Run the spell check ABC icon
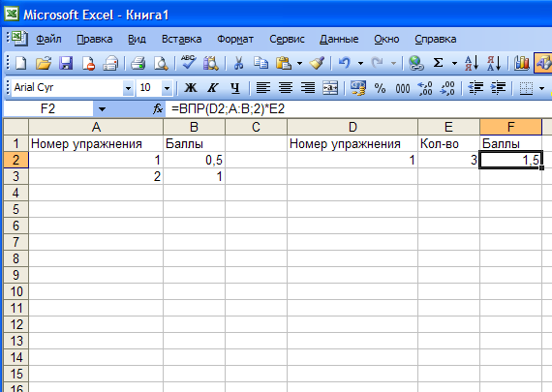The height and width of the screenshot is (392, 552). pos(188,63)
